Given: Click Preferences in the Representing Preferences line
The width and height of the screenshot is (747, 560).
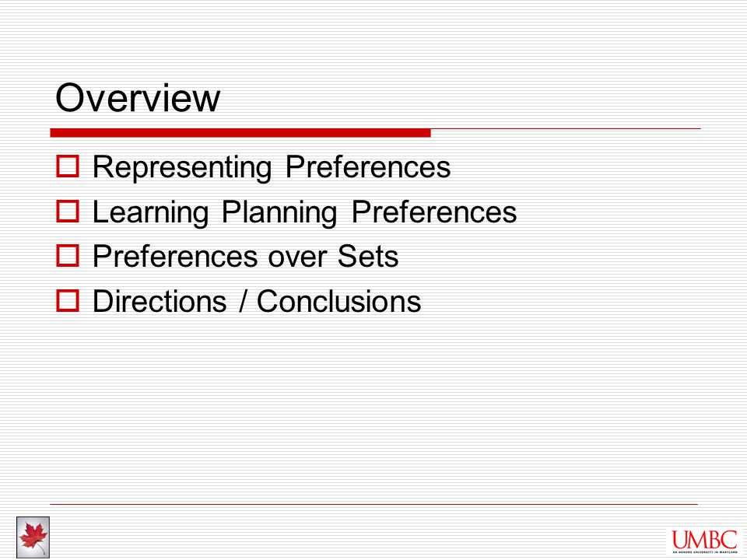Looking at the screenshot, I should click(x=368, y=166).
